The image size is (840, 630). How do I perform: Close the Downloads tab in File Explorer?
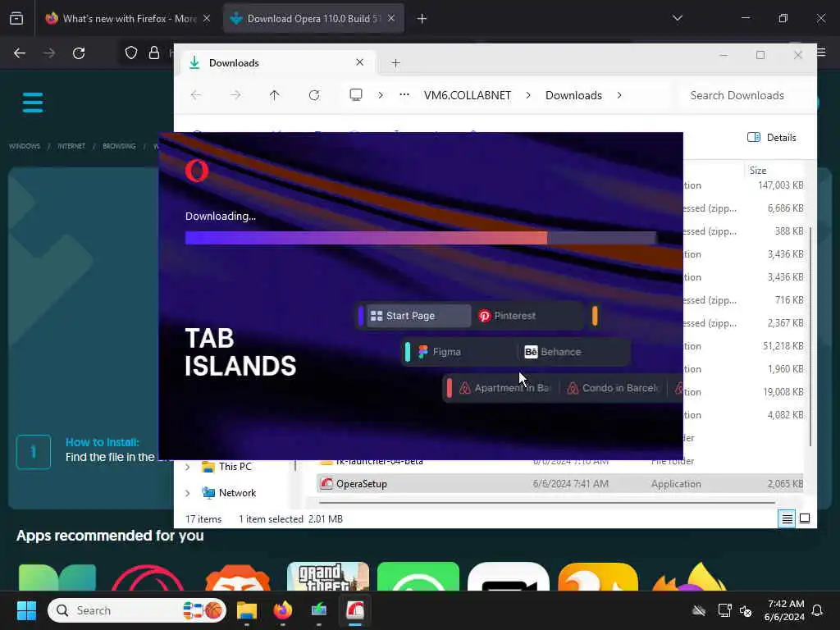coord(360,62)
